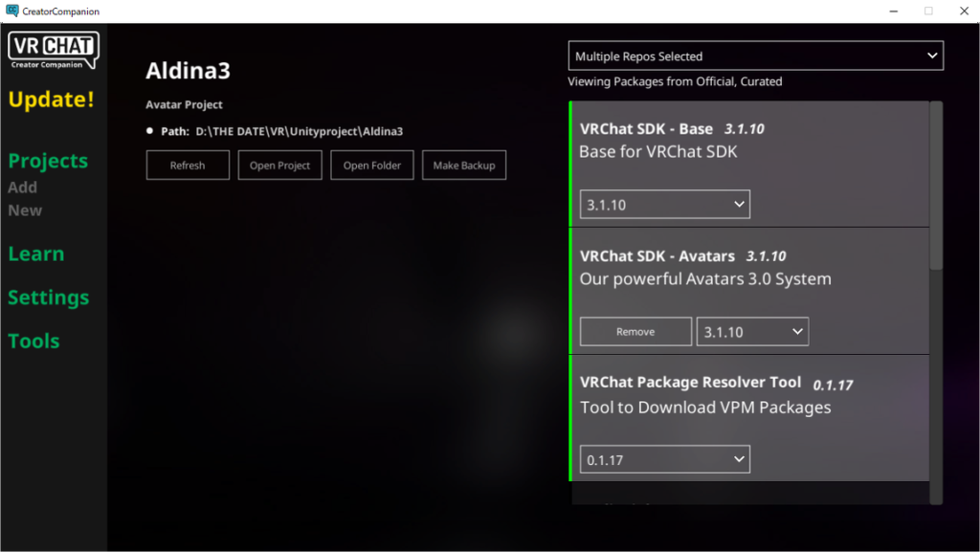Viewport: 980px width, 552px height.
Task: Click the VRChat SDK - Base package title
Action: click(x=646, y=129)
